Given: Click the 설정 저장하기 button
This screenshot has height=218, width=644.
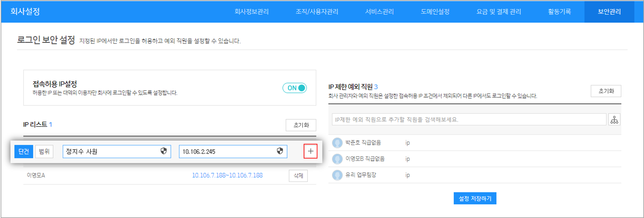Looking at the screenshot, I should pos(475,198).
